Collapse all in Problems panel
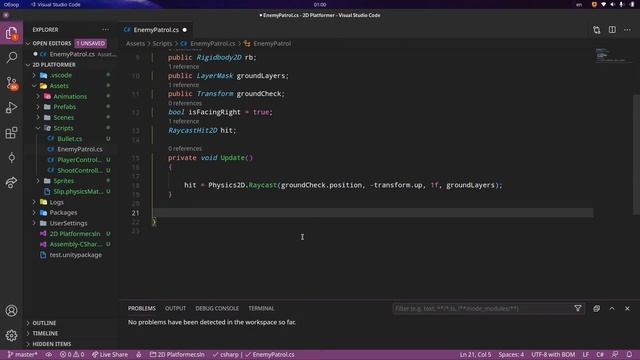The image size is (640, 360). pos(596,309)
